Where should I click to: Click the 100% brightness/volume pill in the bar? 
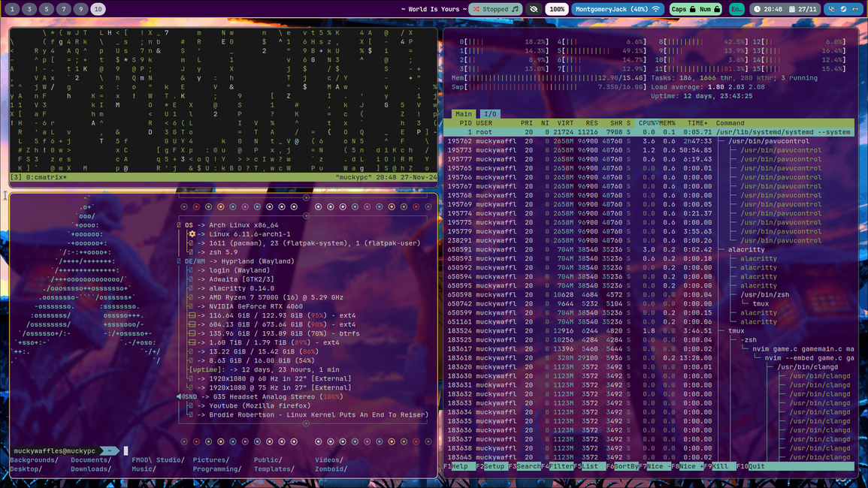pyautogui.click(x=557, y=9)
